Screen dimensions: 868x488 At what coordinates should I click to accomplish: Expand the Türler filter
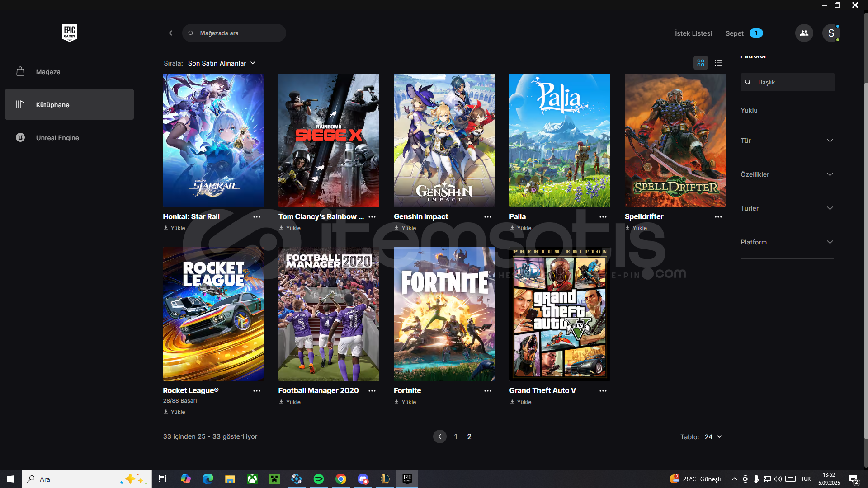coord(788,208)
